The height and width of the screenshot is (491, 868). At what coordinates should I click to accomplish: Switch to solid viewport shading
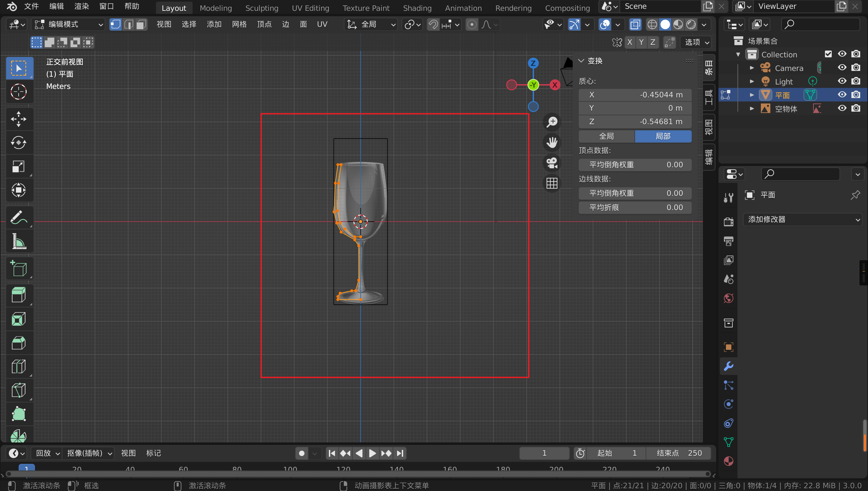pyautogui.click(x=665, y=24)
